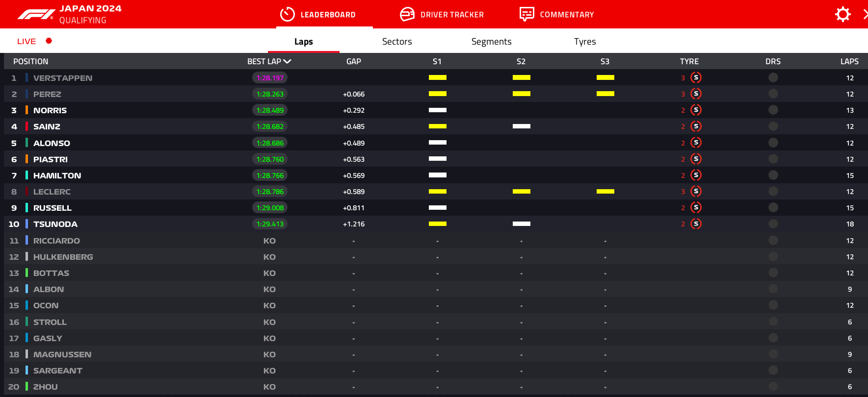This screenshot has height=397, width=868.
Task: Click the live red dot indicator
Action: [x=49, y=41]
